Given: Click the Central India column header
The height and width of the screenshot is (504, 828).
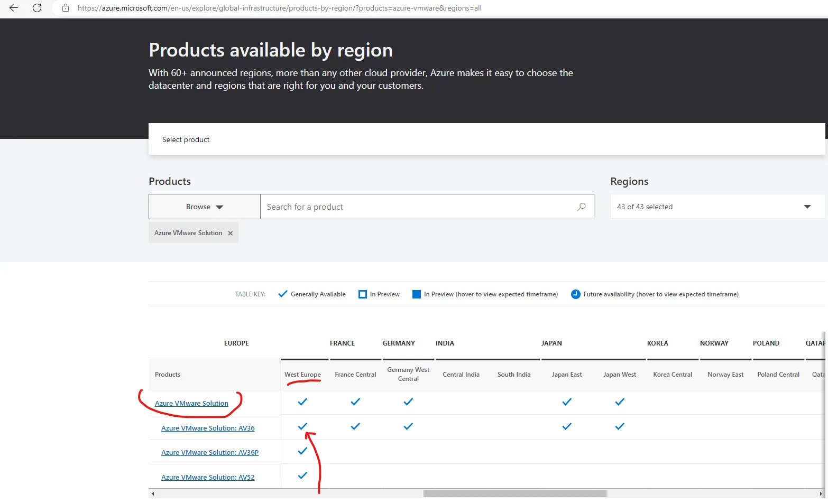Looking at the screenshot, I should pos(461,375).
